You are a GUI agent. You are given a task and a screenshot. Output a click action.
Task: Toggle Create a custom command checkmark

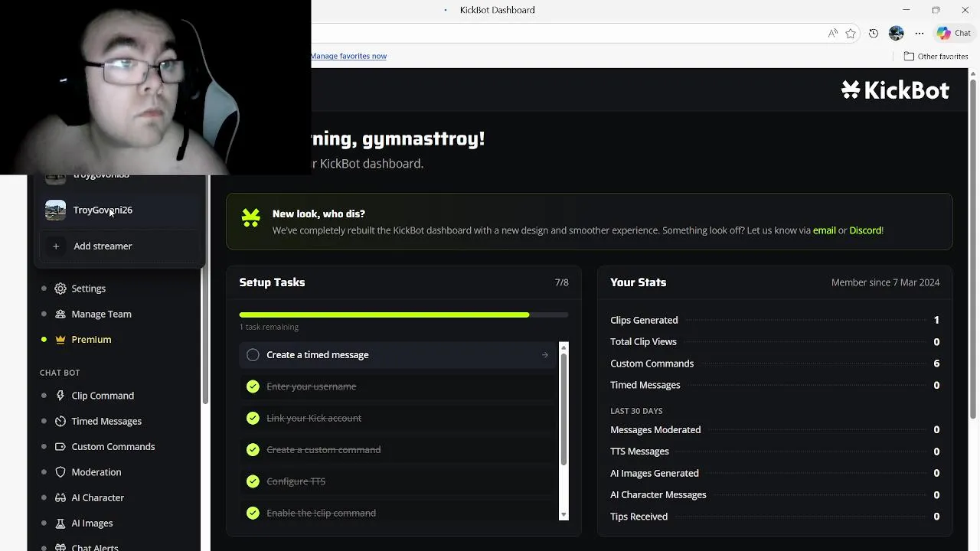(253, 450)
